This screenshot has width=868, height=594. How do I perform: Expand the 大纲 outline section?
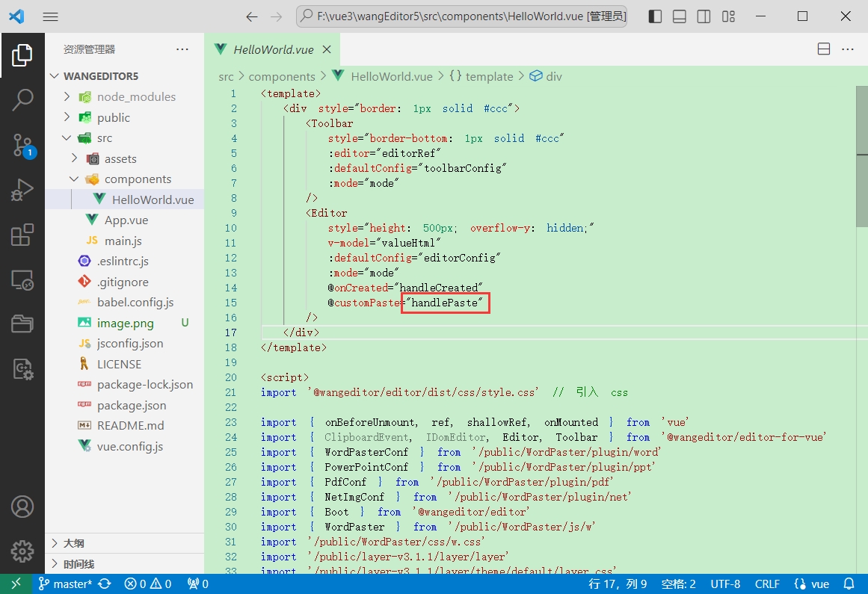(x=73, y=543)
